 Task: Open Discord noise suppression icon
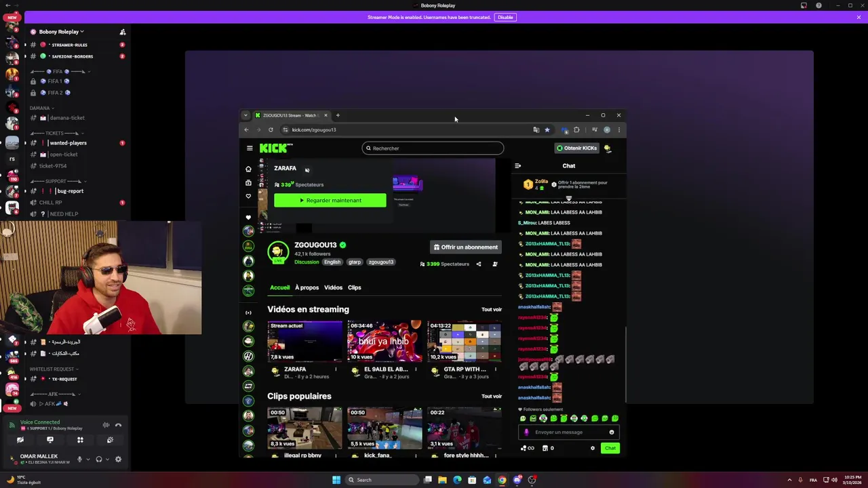[106, 425]
